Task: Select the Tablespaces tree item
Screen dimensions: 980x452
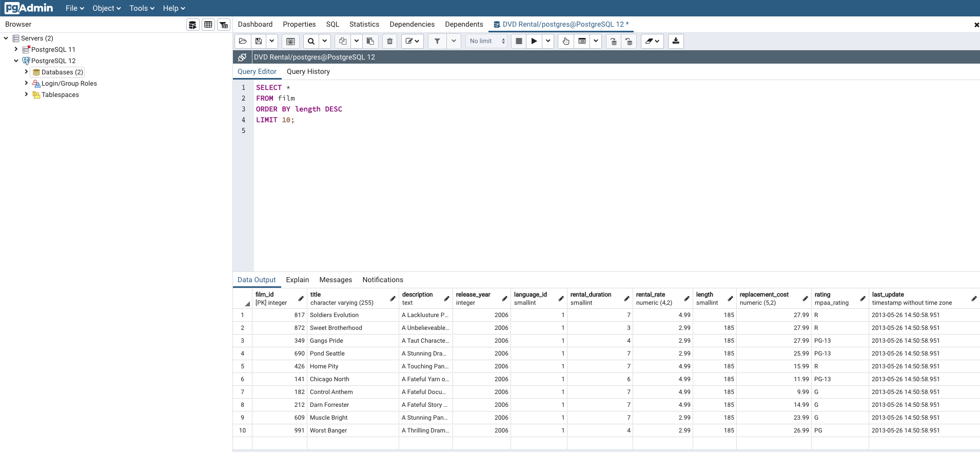Action: (x=60, y=95)
